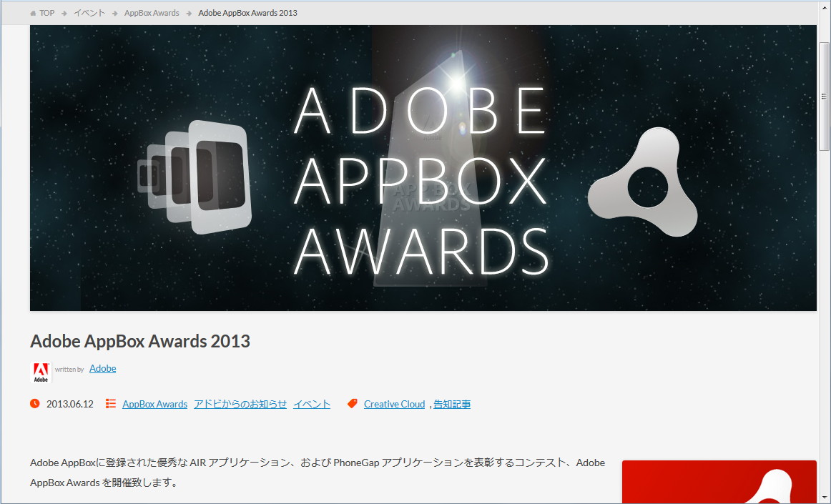Click the orange tag icon before Creative Cloud
Image resolution: width=831 pixels, height=504 pixels.
(352, 402)
